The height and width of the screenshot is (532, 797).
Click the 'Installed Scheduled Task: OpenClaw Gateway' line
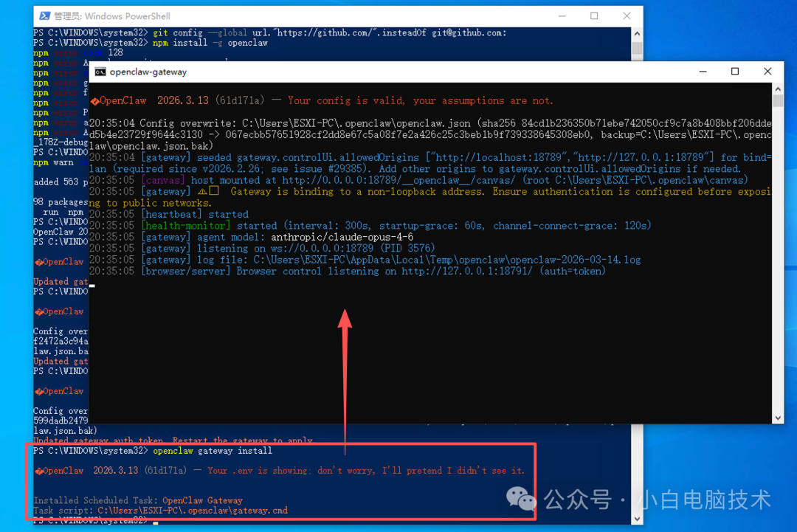(x=138, y=500)
